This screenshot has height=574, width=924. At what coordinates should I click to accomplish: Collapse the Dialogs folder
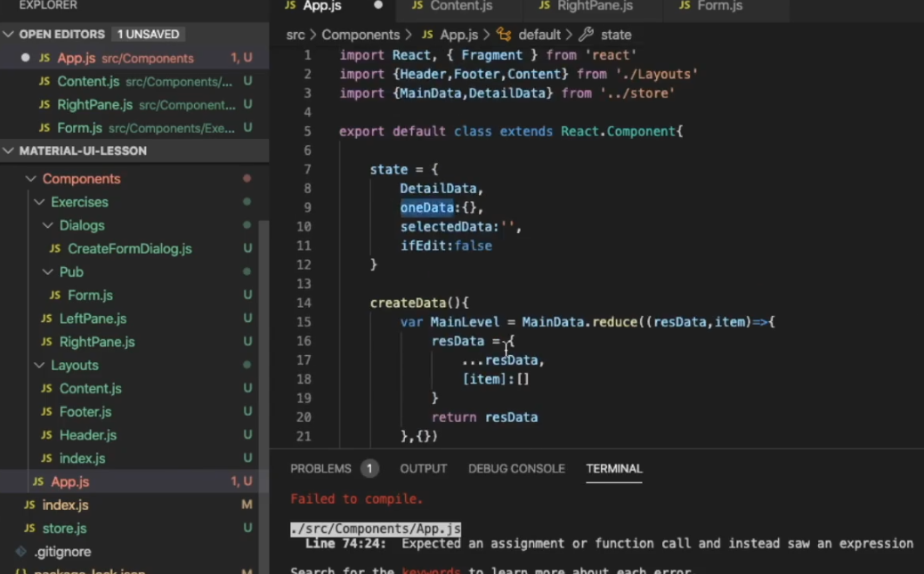tap(45, 225)
